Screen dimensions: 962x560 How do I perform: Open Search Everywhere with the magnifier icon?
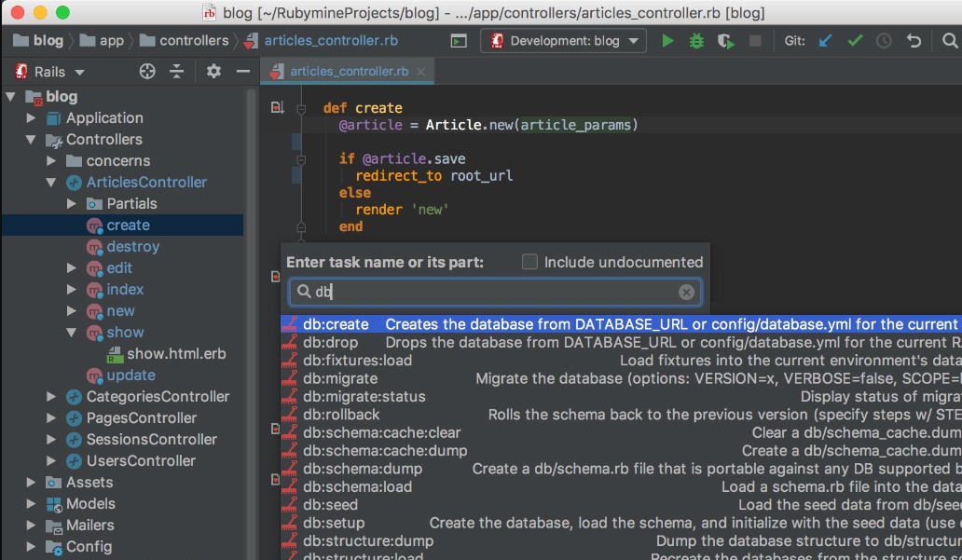(x=949, y=41)
